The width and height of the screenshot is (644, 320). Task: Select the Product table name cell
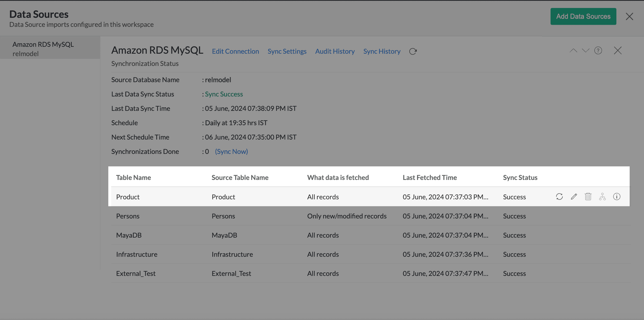128,197
